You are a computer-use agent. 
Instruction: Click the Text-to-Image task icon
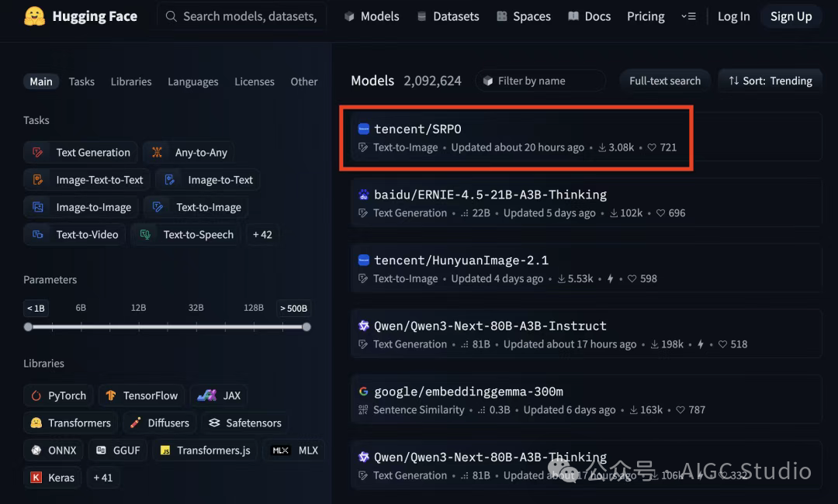click(158, 206)
